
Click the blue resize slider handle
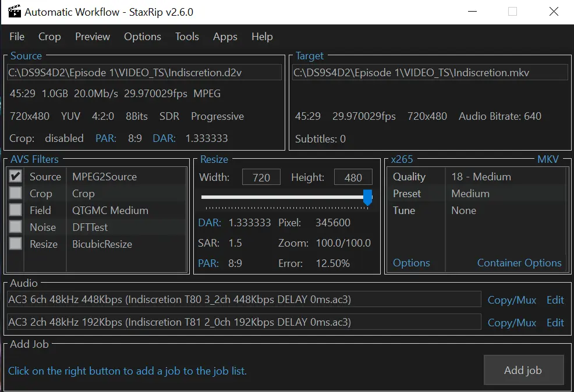pyautogui.click(x=367, y=198)
